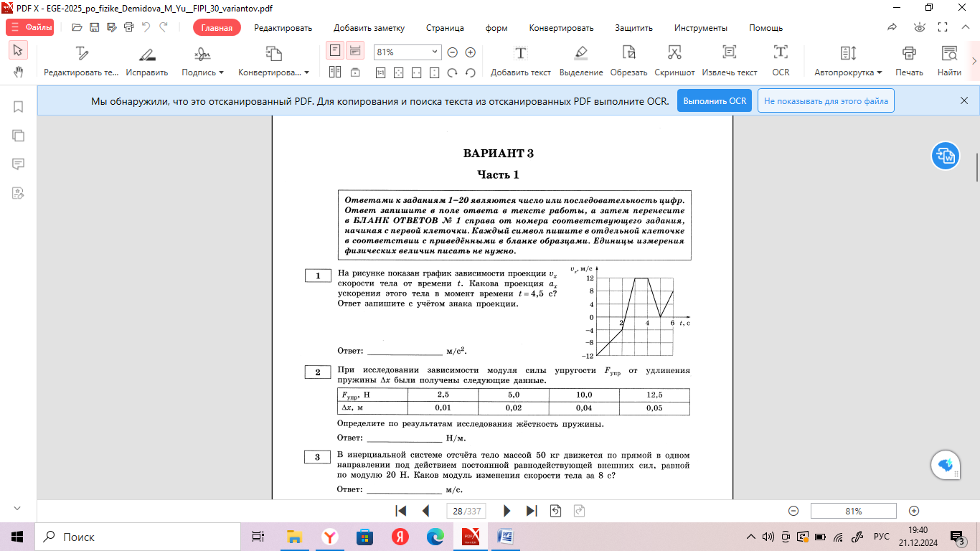Image resolution: width=980 pixels, height=551 pixels.
Task: Toggle continuous scrolling view mode
Action: pyautogui.click(x=355, y=51)
